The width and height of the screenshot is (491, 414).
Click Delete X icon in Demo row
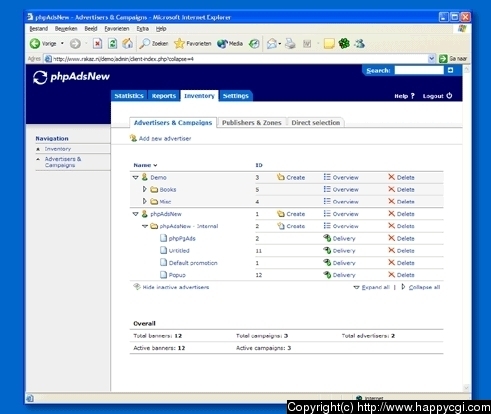pos(392,177)
